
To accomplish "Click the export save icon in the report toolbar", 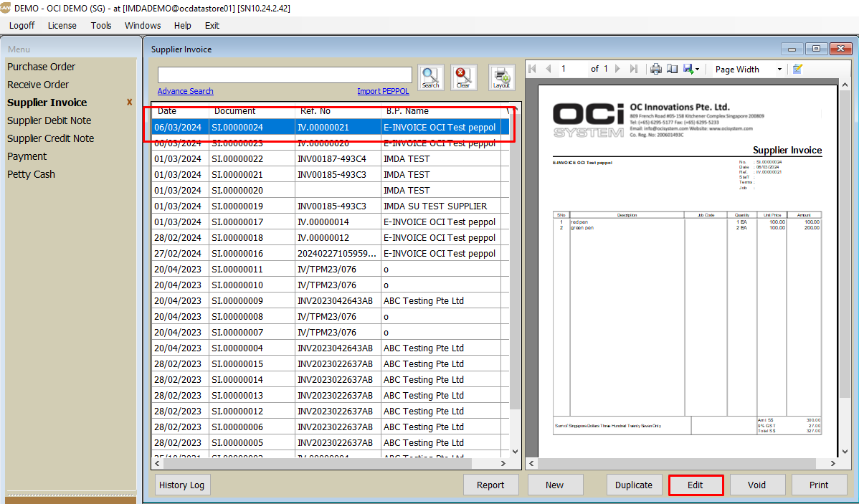I will (x=688, y=70).
